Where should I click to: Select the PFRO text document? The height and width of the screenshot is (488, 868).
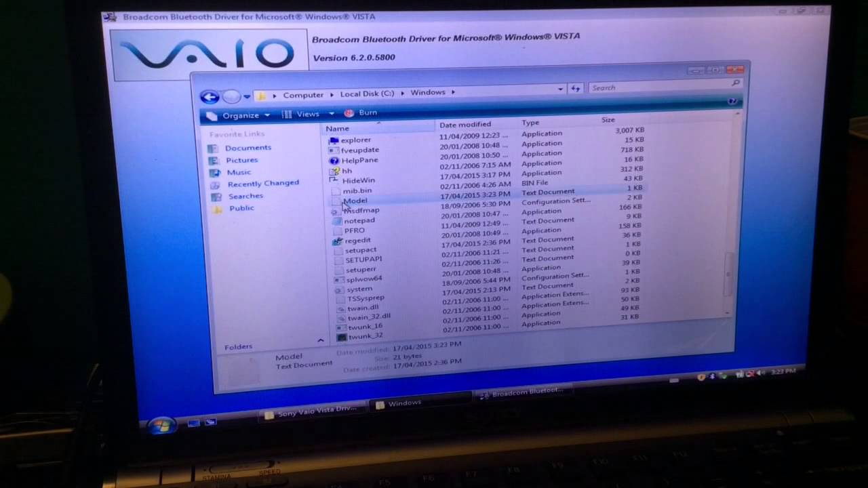(354, 230)
